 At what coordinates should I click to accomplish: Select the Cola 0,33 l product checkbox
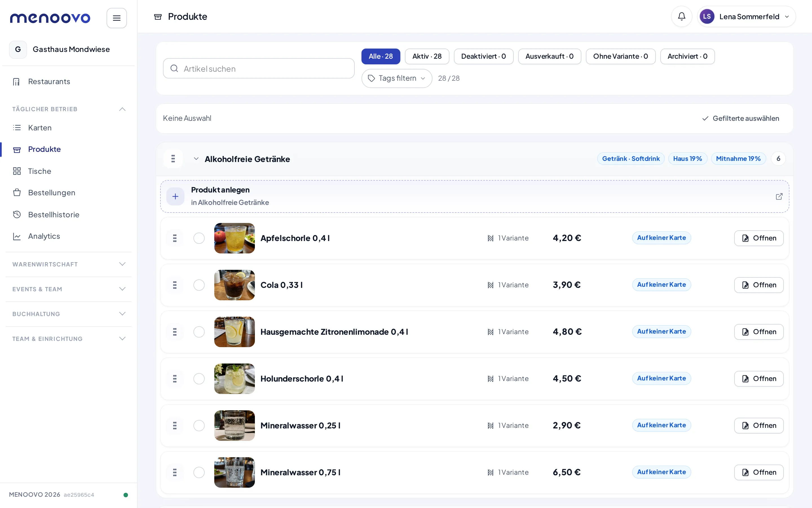(x=199, y=285)
